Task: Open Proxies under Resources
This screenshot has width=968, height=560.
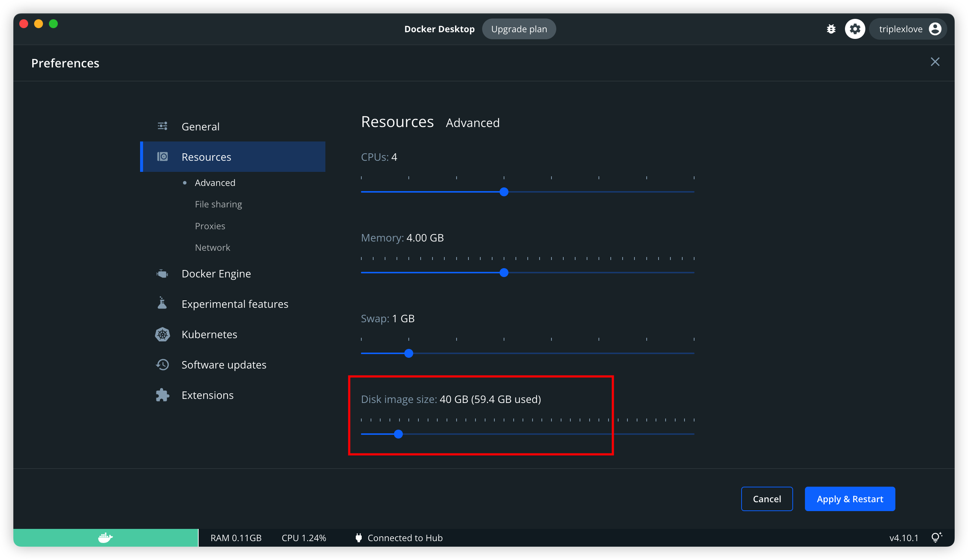Action: (210, 226)
